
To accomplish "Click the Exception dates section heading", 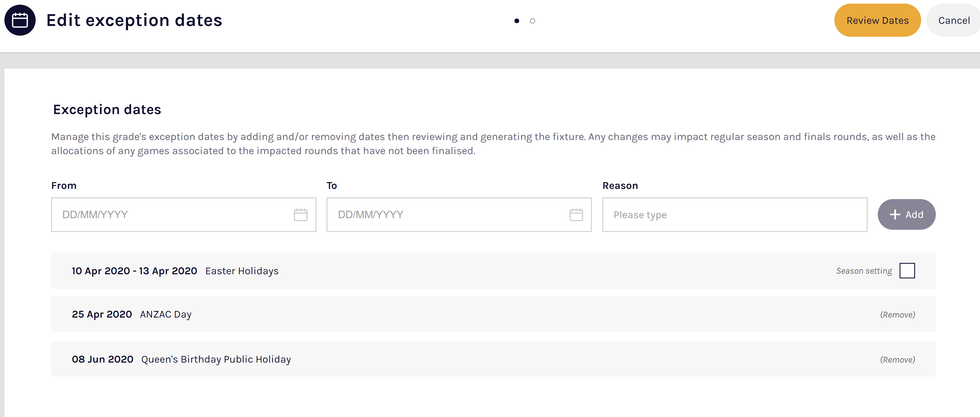I will pos(107,109).
